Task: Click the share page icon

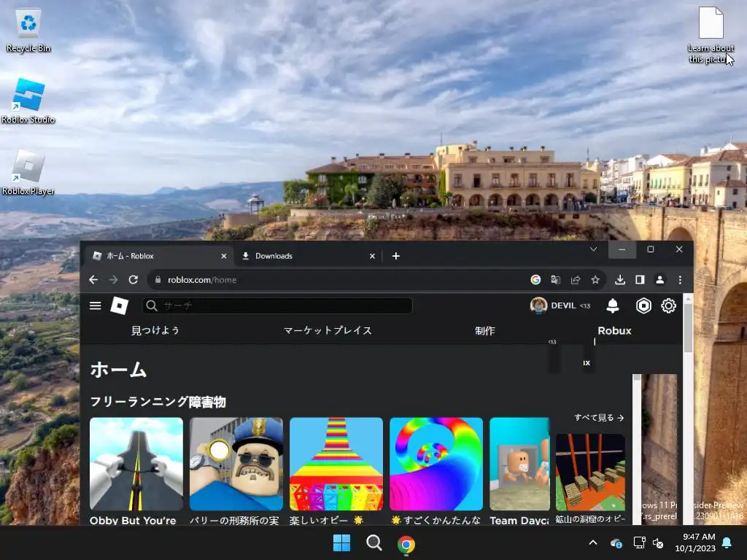Action: tap(576, 280)
